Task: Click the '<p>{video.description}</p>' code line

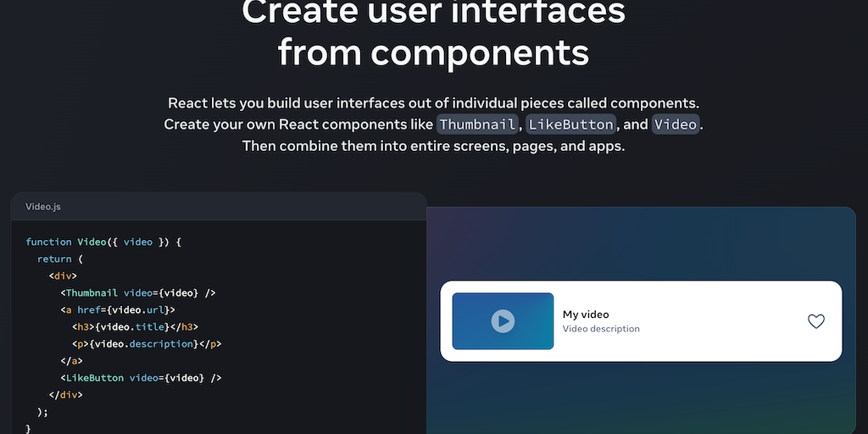Action: coord(147,344)
